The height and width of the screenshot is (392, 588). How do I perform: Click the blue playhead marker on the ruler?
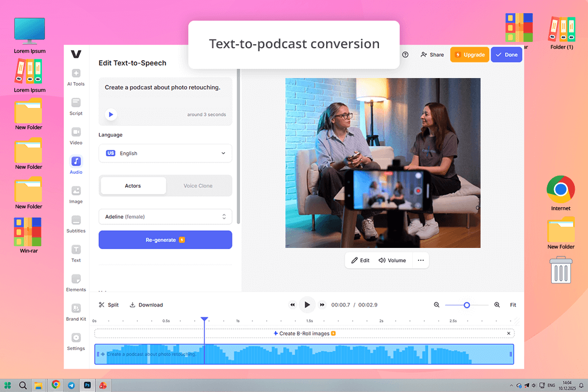(204, 319)
